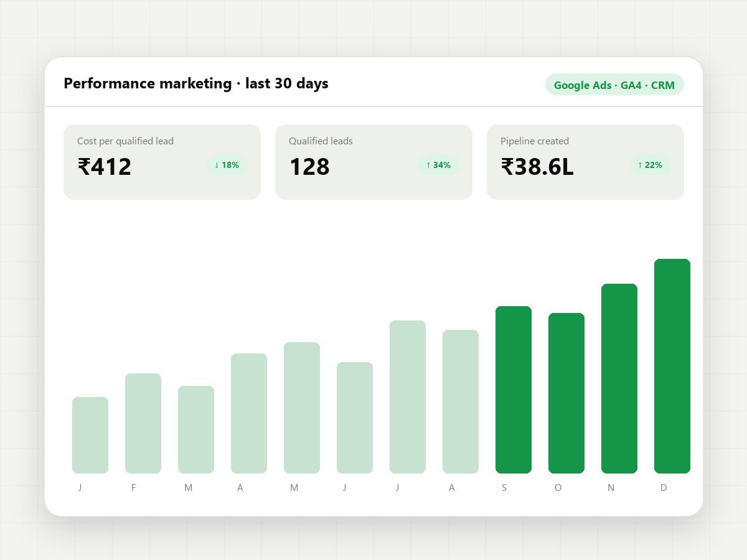This screenshot has height=560, width=747.
Task: Select the December bar in chart
Action: [672, 366]
